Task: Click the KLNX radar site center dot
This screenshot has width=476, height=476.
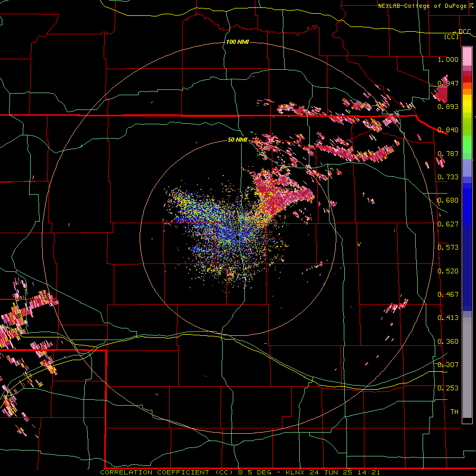Action: point(237,238)
